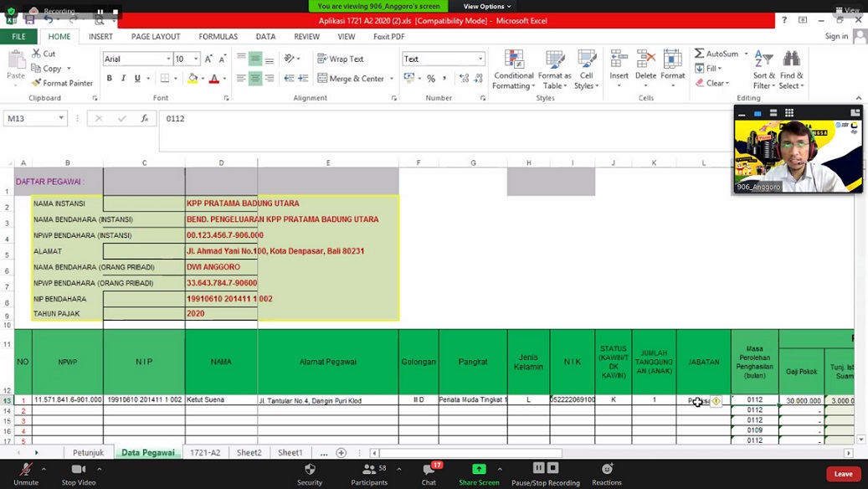Screen dimensions: 868x489
Task: Open the FORMULAS ribbon tab
Action: (218, 37)
